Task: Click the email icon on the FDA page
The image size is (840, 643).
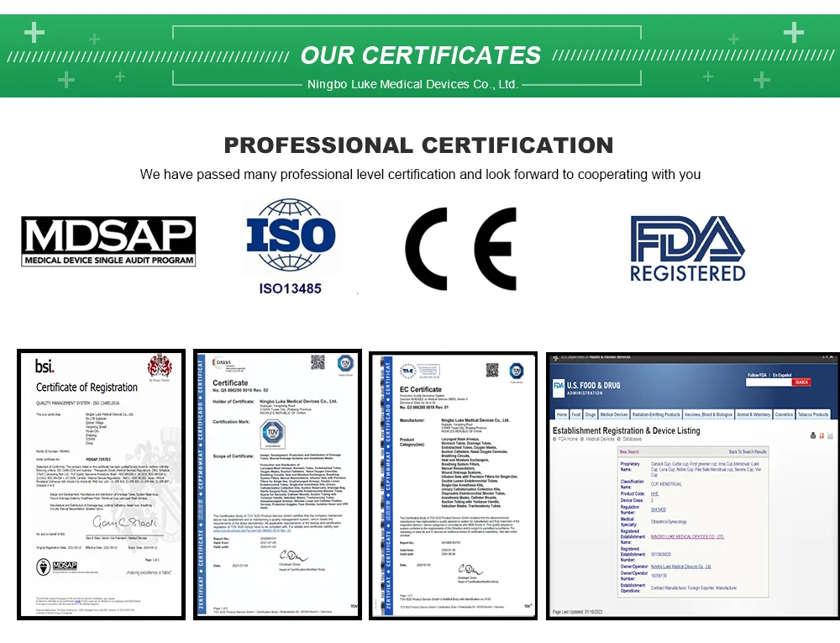Action: 831,435
